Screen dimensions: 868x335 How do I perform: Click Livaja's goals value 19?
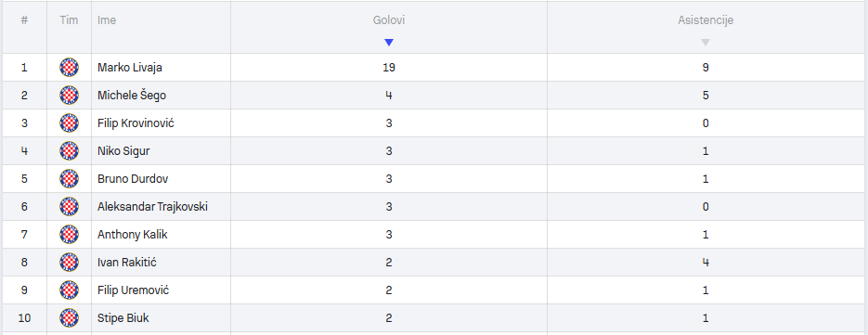pos(389,68)
